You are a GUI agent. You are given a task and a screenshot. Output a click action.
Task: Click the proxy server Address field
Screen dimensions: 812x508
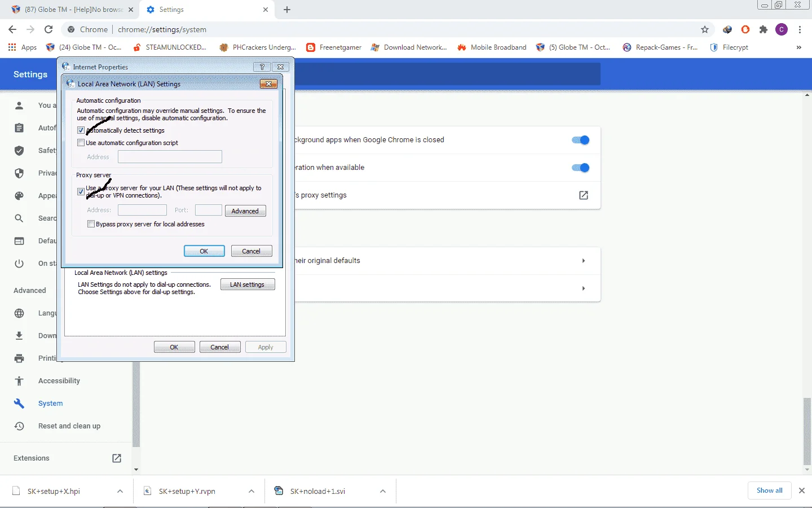click(x=142, y=210)
